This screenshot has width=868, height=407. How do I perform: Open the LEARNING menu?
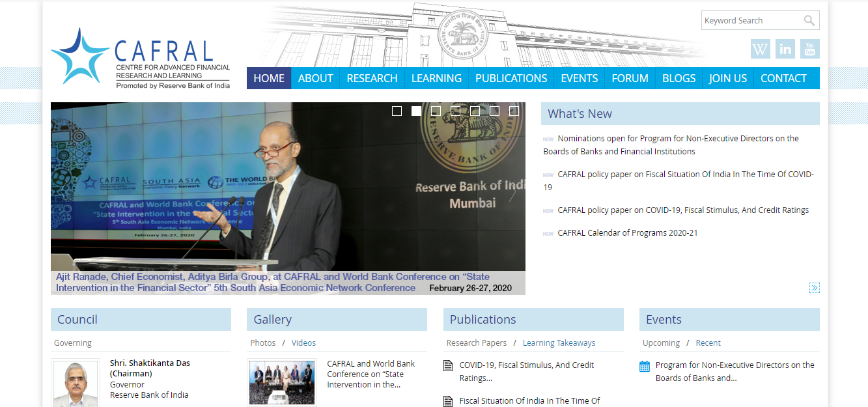436,78
